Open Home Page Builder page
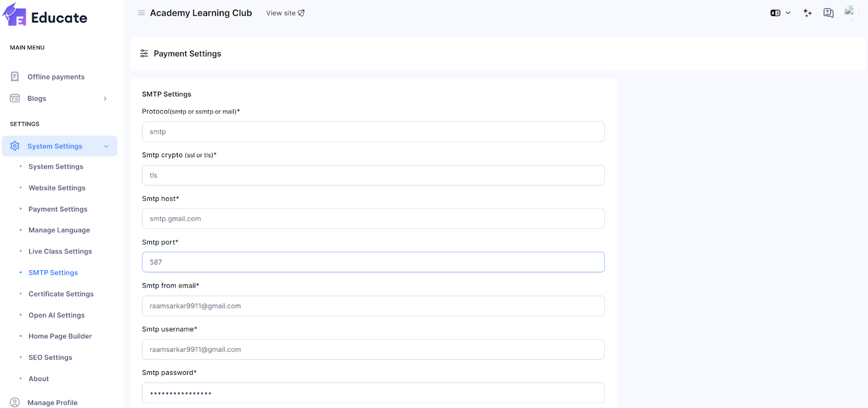The image size is (868, 408). 60,336
